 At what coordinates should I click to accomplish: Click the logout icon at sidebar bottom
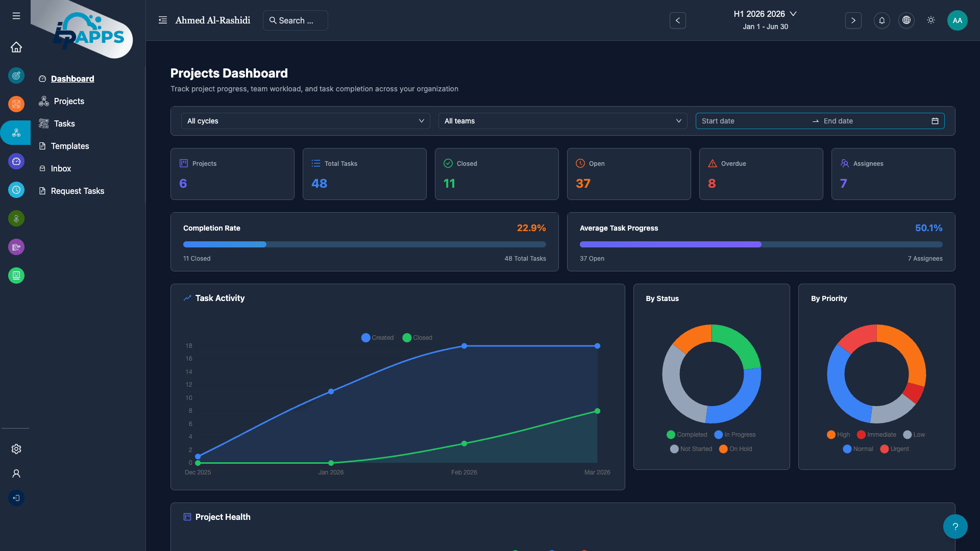coord(16,498)
